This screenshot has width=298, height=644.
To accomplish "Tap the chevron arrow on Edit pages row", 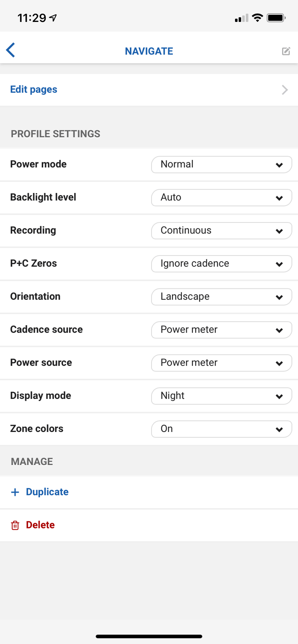I will click(285, 90).
